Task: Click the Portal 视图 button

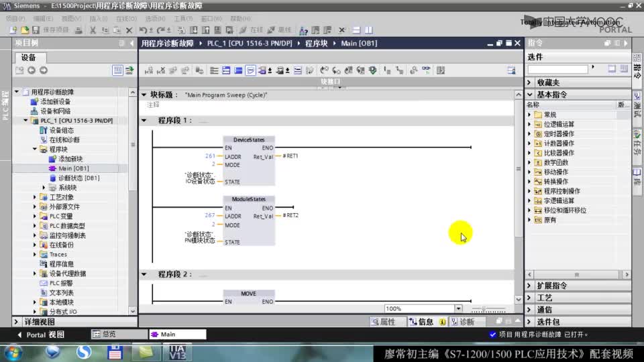Action: tap(41, 335)
